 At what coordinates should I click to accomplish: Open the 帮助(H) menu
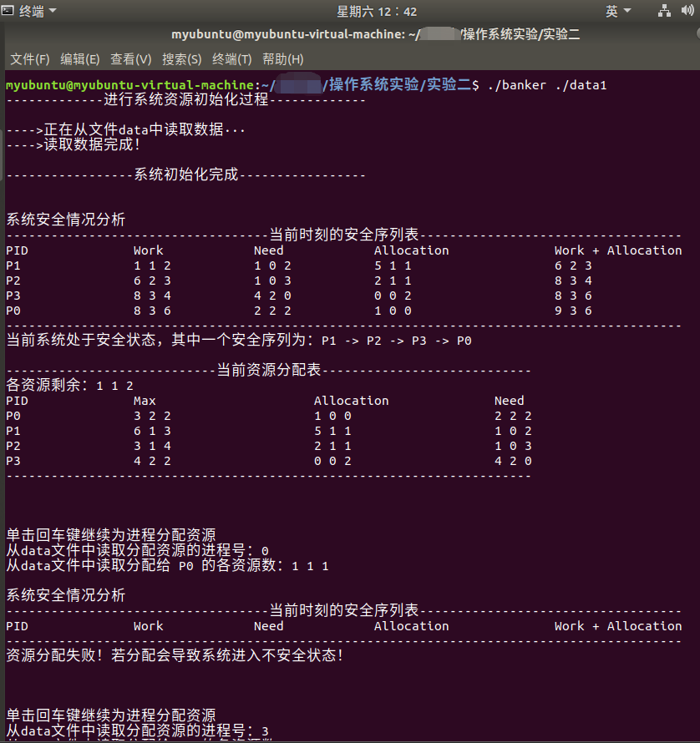282,59
